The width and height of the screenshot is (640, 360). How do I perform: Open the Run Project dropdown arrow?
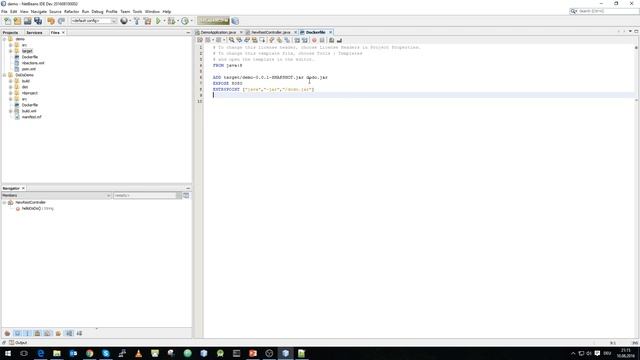pyautogui.click(x=164, y=21)
